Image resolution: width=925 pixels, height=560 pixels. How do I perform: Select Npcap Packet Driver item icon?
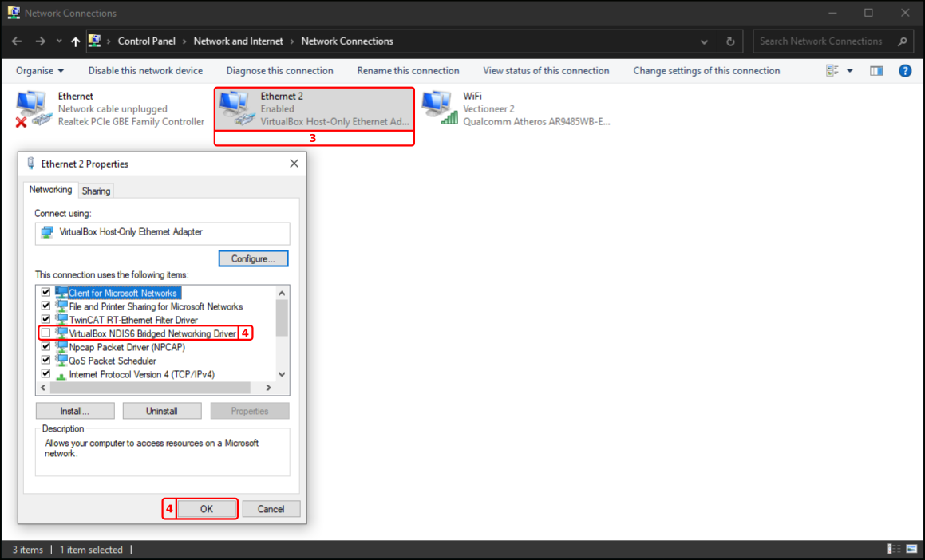(61, 347)
